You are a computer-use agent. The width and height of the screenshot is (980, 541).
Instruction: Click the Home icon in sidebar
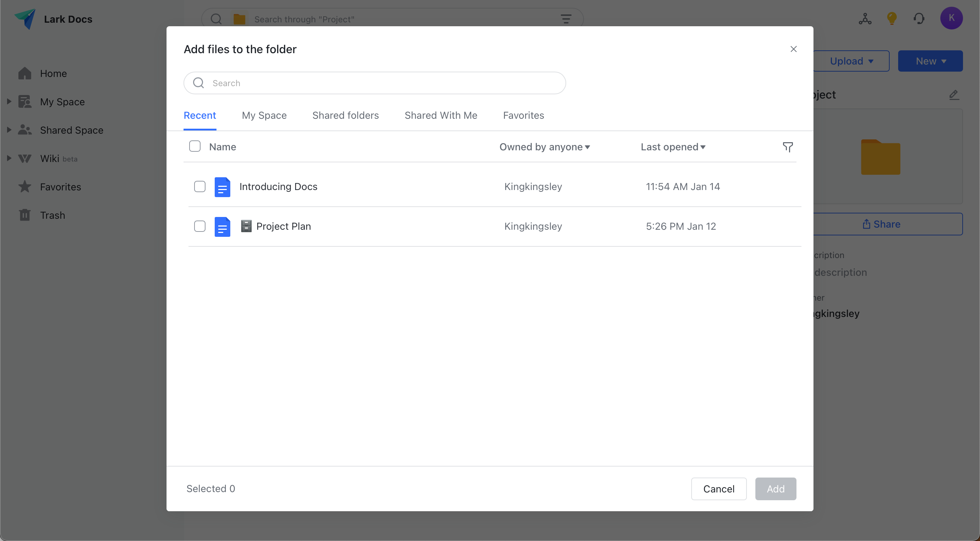click(x=25, y=73)
